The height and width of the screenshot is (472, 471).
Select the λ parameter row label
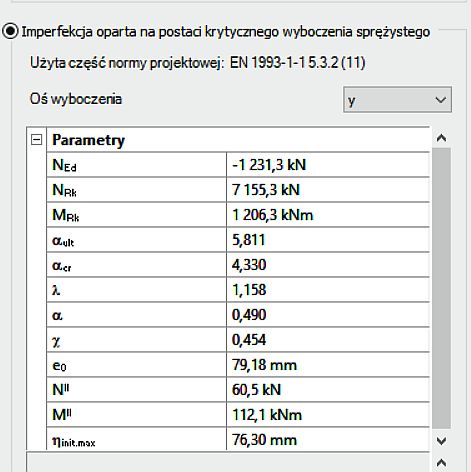click(136, 290)
